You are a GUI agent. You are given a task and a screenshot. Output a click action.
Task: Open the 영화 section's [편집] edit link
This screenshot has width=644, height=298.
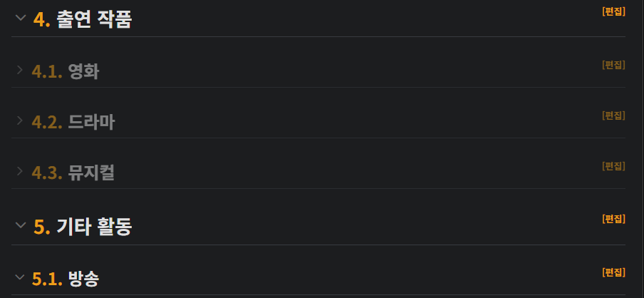point(613,65)
